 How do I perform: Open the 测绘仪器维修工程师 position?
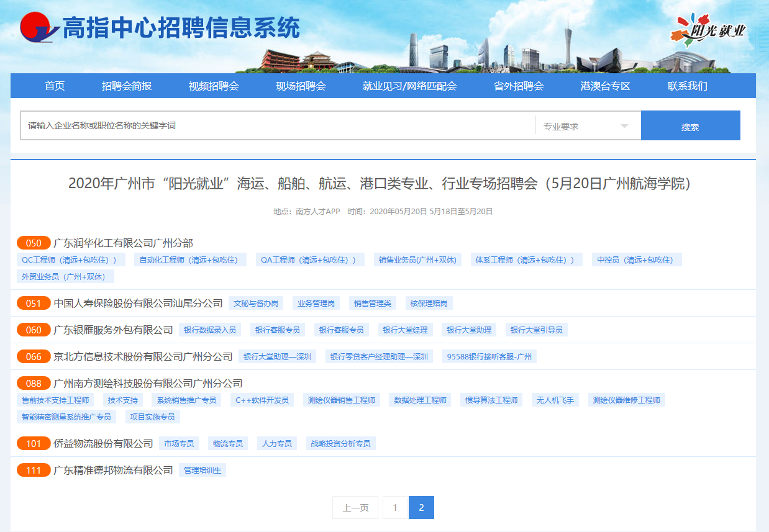[x=627, y=400]
